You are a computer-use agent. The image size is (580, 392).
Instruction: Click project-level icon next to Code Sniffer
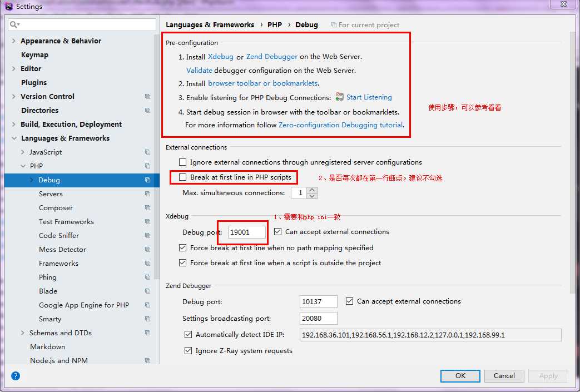click(147, 236)
